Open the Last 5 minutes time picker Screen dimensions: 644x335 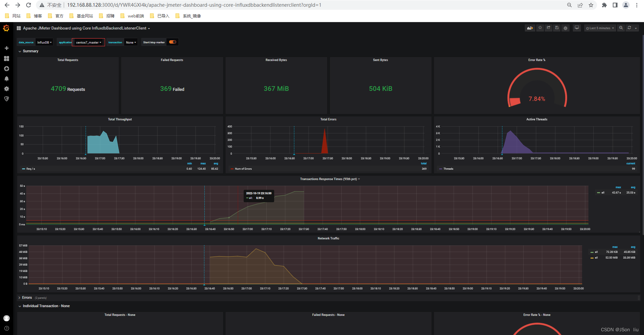[600, 28]
